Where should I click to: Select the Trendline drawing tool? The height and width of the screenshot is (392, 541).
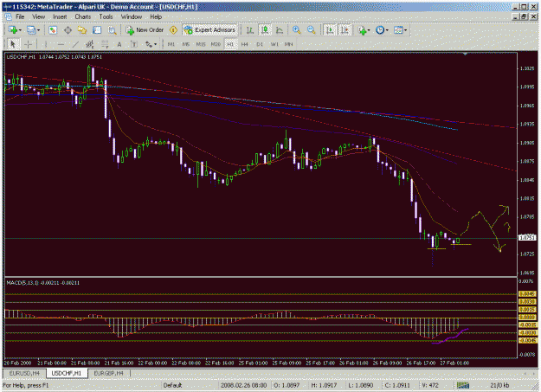pyautogui.click(x=75, y=44)
